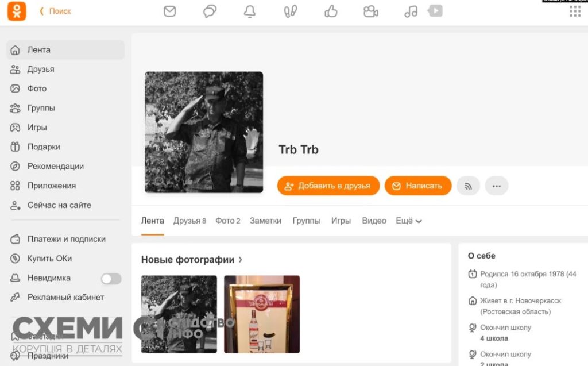Open the music notes icon
Viewport: 588px width, 366px height.
click(411, 11)
